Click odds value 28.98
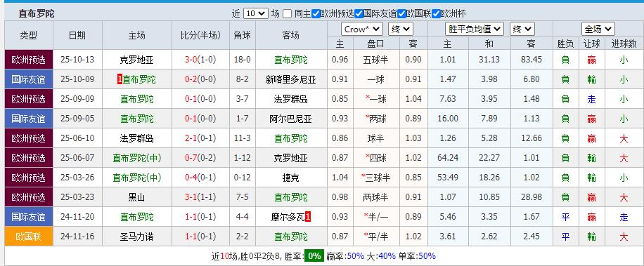 point(531,197)
